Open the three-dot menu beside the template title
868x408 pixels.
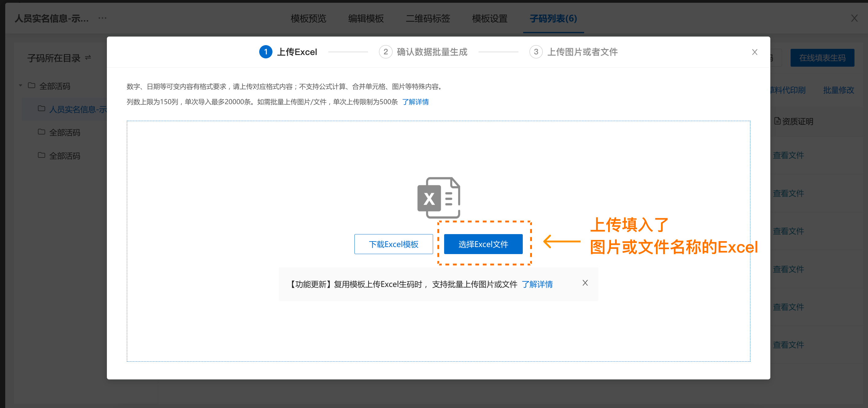tap(102, 18)
